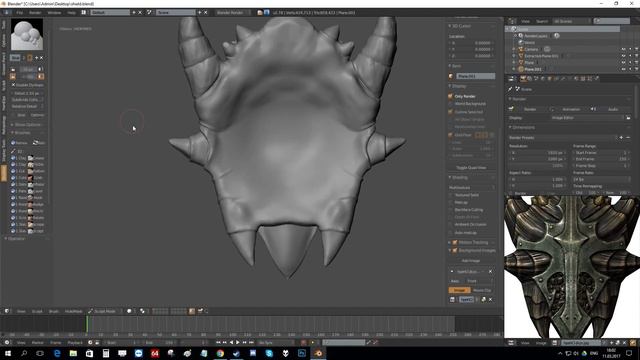Open Windows search from the taskbar
This screenshot has width=640, height=360.
[24, 353]
